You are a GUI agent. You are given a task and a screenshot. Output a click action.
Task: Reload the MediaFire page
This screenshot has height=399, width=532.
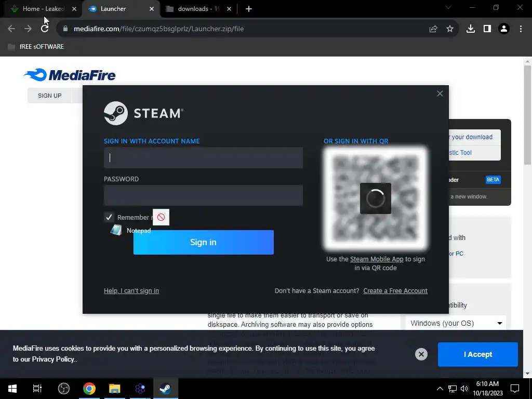tap(45, 29)
